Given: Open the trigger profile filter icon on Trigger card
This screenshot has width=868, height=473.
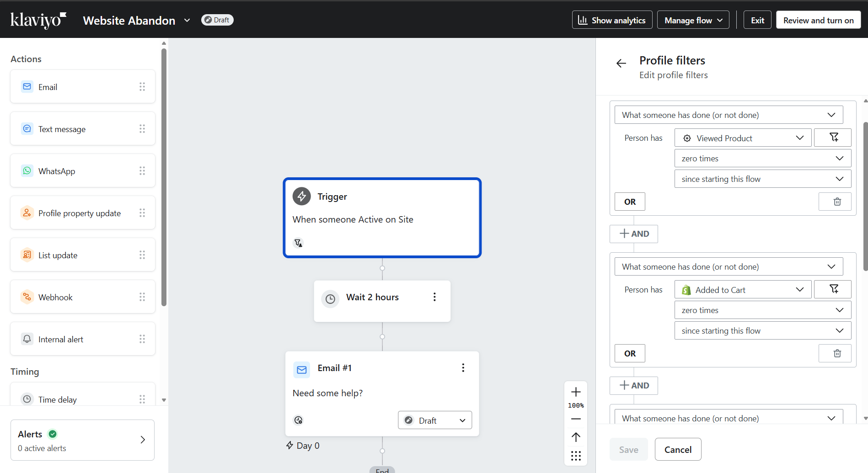Looking at the screenshot, I should (298, 243).
